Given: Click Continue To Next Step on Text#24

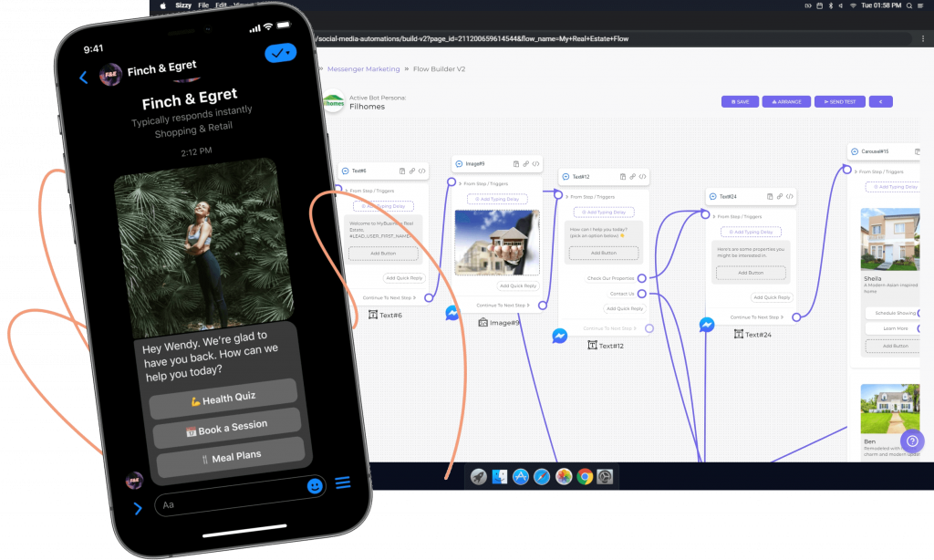Looking at the screenshot, I should point(756,316).
